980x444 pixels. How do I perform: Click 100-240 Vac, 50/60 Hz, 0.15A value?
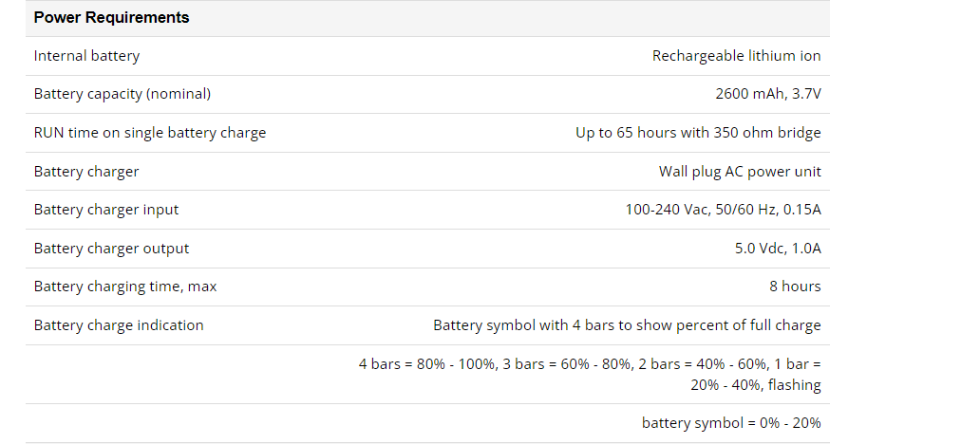[723, 210]
